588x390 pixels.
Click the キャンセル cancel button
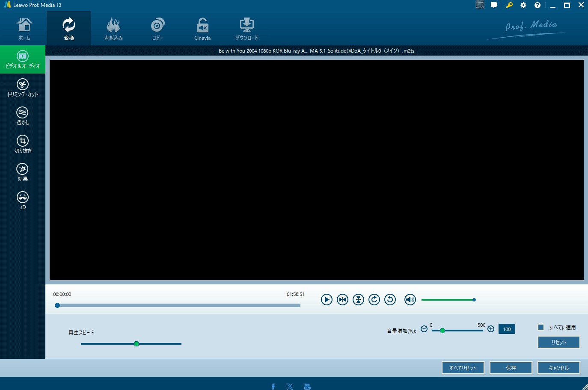(559, 368)
